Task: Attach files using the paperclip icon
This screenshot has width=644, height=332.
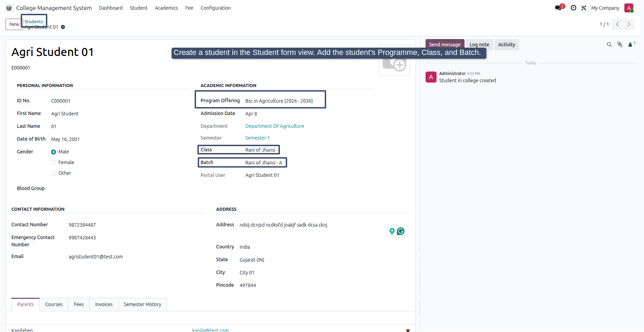Action: coord(620,45)
